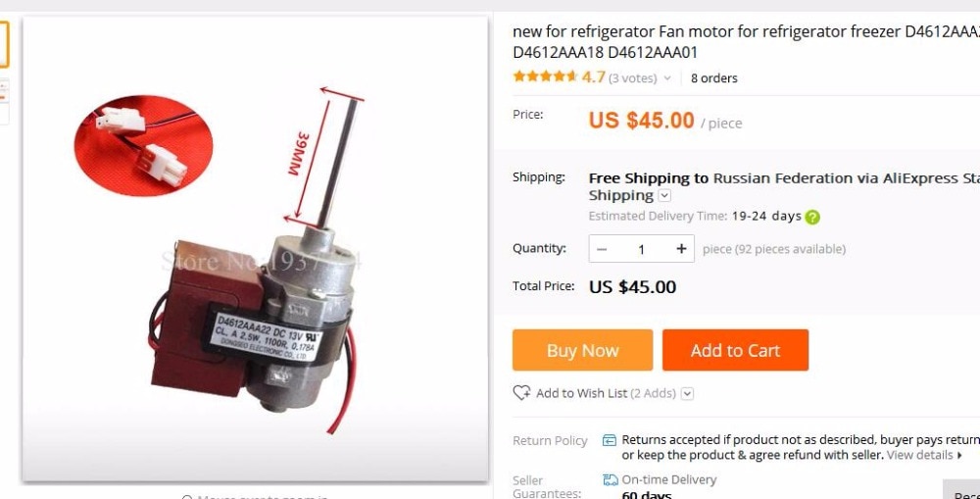
Task: Select the second product thumbnail
Action: pyautogui.click(x=4, y=101)
